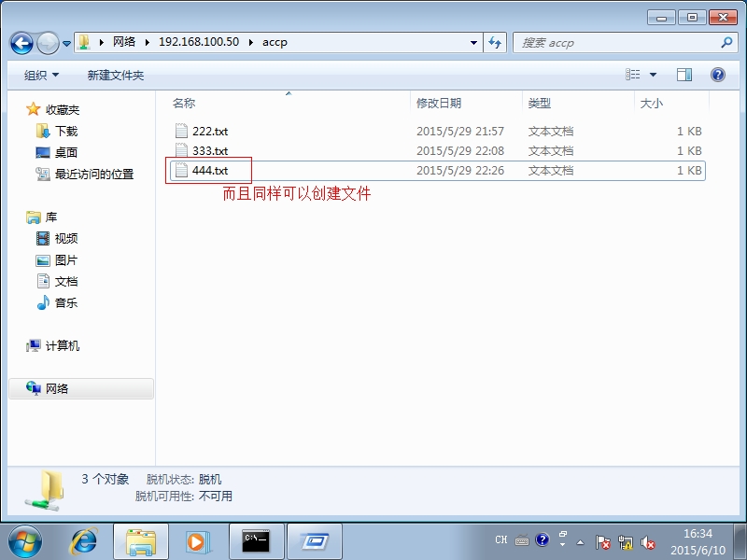
Task: Open the address bar history dropdown
Action: pos(473,42)
